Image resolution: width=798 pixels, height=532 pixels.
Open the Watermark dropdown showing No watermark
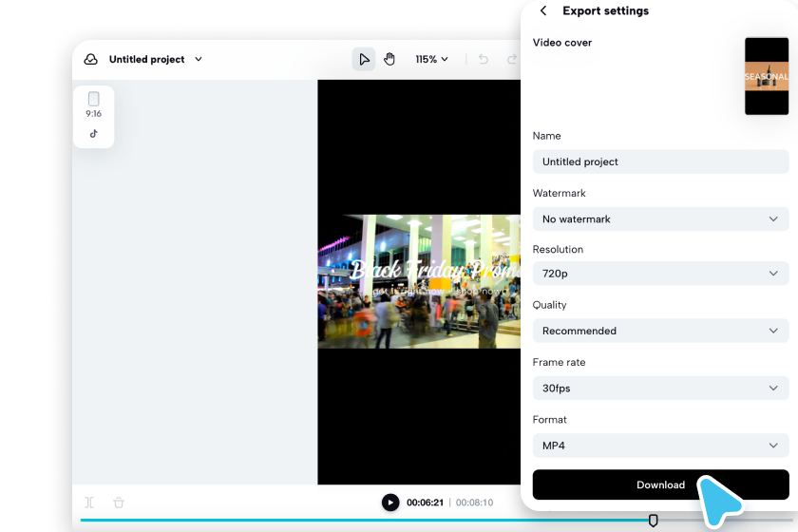pyautogui.click(x=660, y=218)
